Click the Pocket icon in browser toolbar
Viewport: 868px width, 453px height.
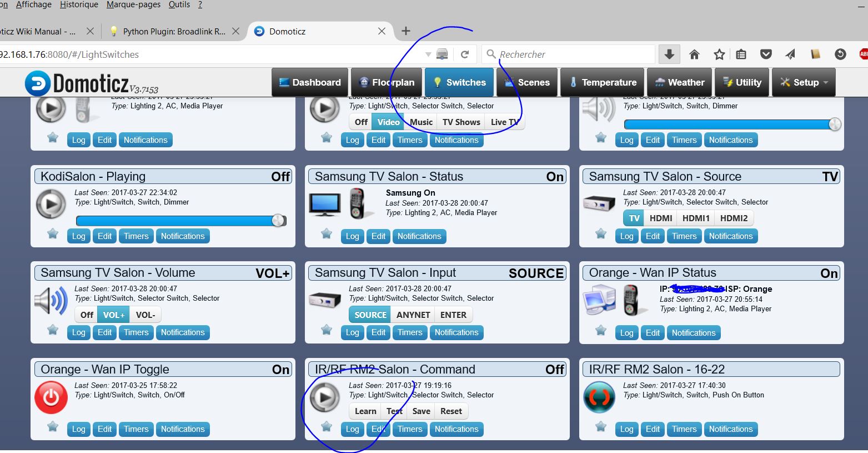coord(766,54)
